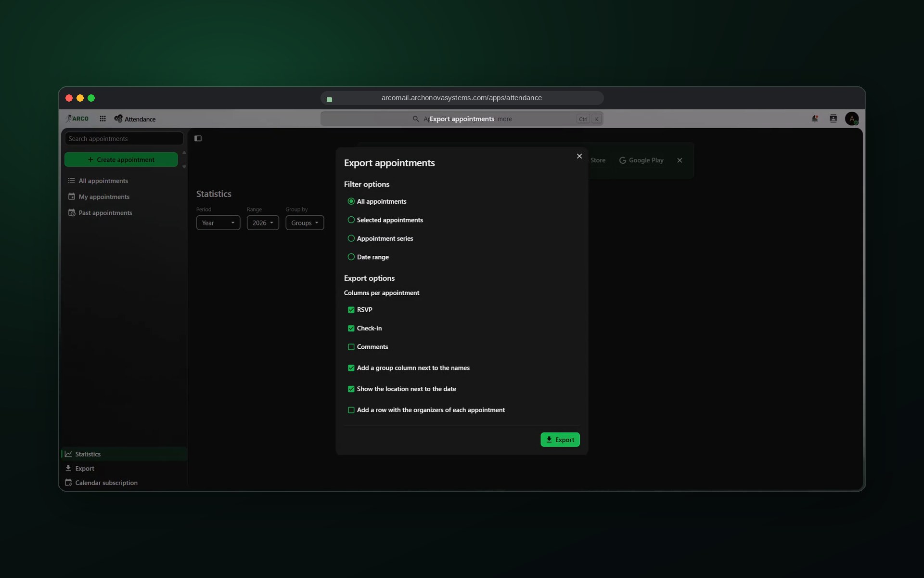This screenshot has width=924, height=578.
Task: Click the green Export button
Action: click(560, 440)
